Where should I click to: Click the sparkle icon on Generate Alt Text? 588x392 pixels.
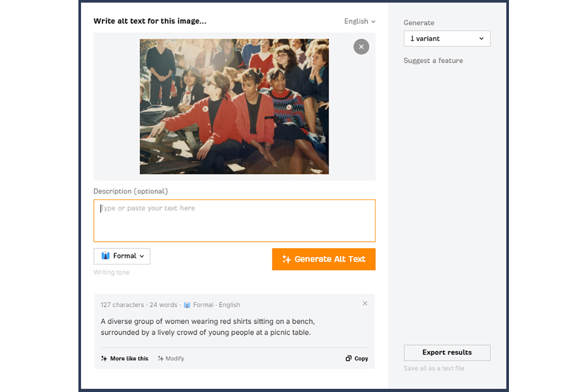tap(287, 259)
